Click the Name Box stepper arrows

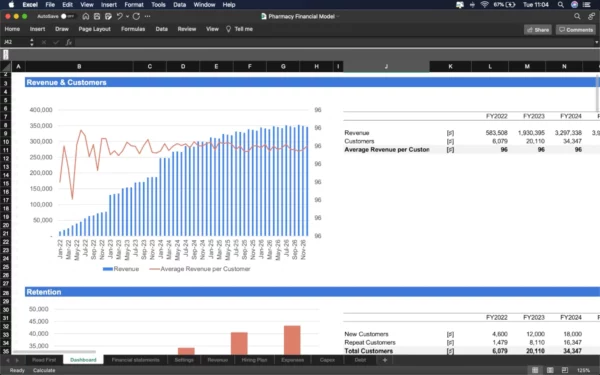pos(32,42)
